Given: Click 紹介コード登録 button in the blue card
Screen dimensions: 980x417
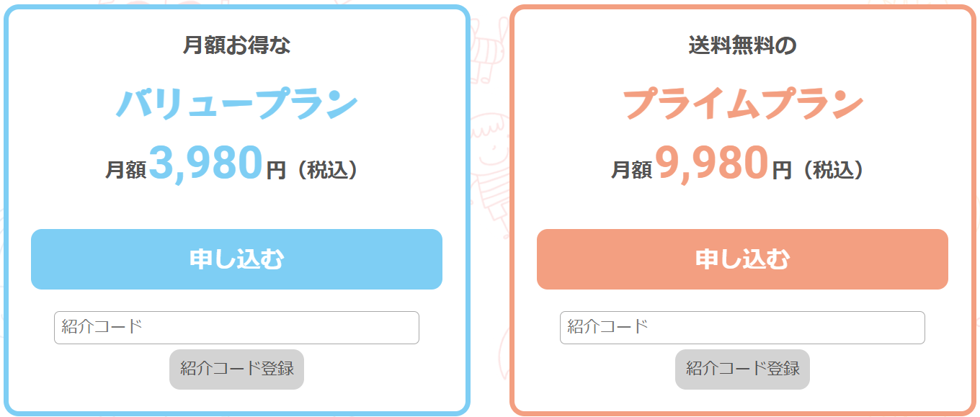Looking at the screenshot, I should 236,369.
